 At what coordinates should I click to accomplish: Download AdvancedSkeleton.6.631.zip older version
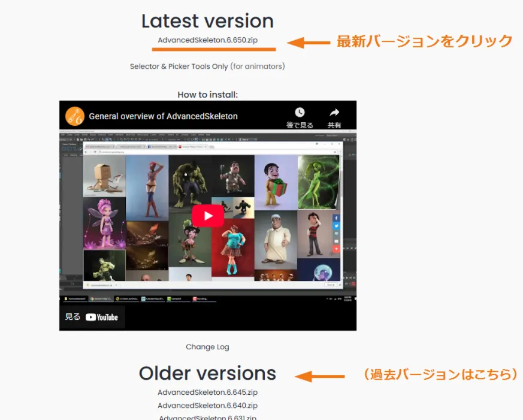click(207, 417)
